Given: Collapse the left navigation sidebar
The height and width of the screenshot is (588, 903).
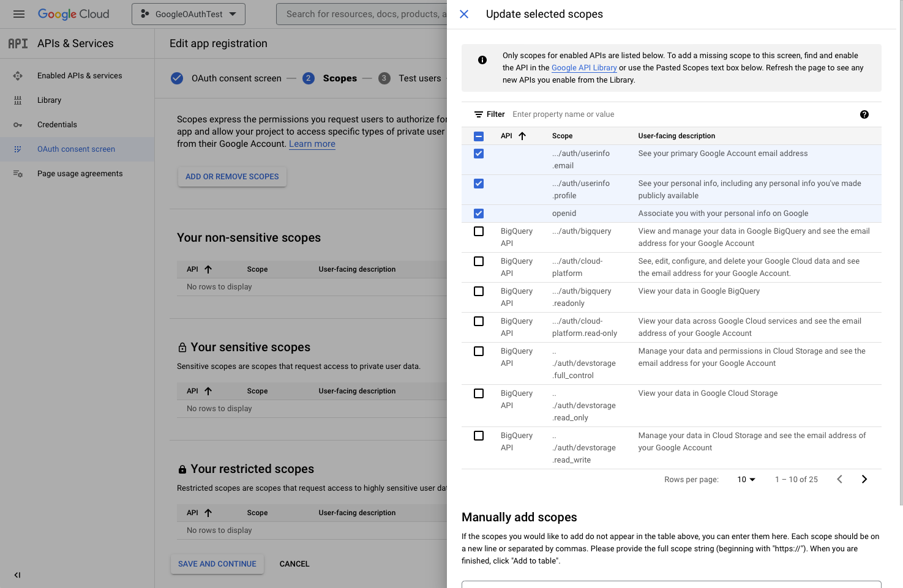Looking at the screenshot, I should tap(17, 575).
